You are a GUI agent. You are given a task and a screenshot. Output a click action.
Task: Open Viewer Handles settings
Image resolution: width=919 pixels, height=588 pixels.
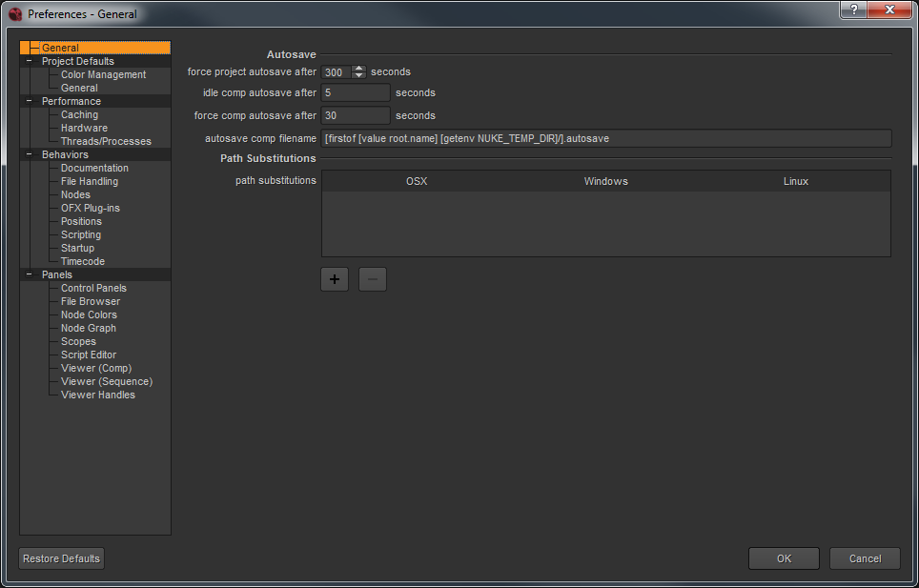click(98, 395)
